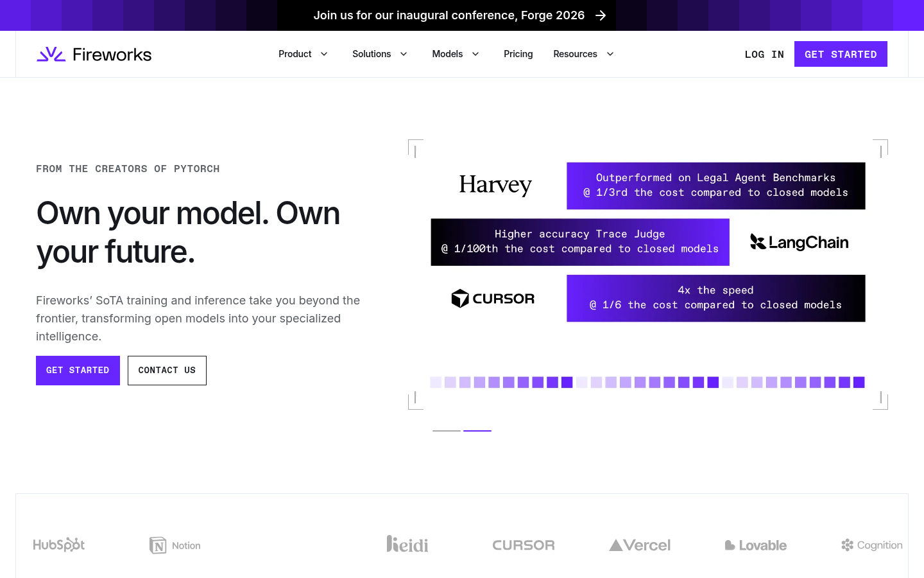
Task: Click the Heidi logo in customer strip
Action: coord(407,544)
